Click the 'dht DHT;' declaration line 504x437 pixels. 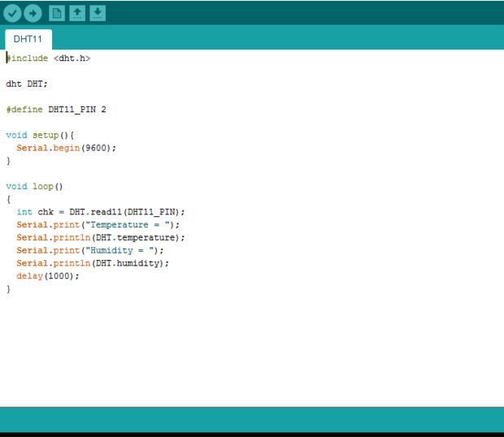pos(27,84)
